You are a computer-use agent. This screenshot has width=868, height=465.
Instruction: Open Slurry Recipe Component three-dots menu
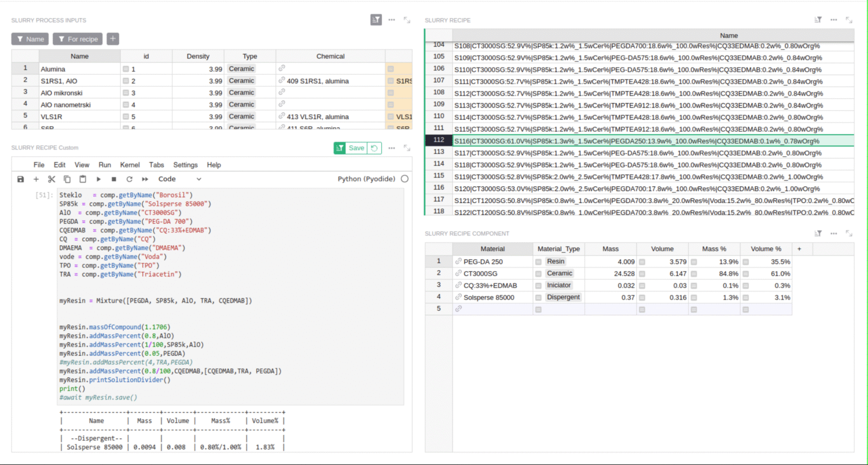(x=834, y=233)
